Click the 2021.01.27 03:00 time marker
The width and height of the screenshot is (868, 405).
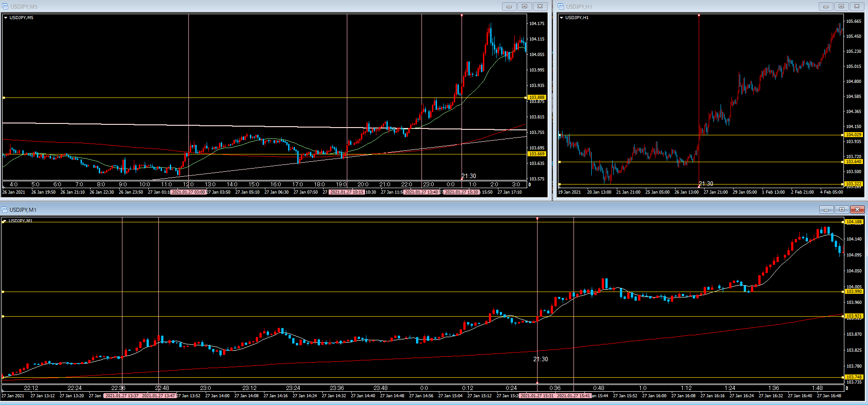coord(188,192)
